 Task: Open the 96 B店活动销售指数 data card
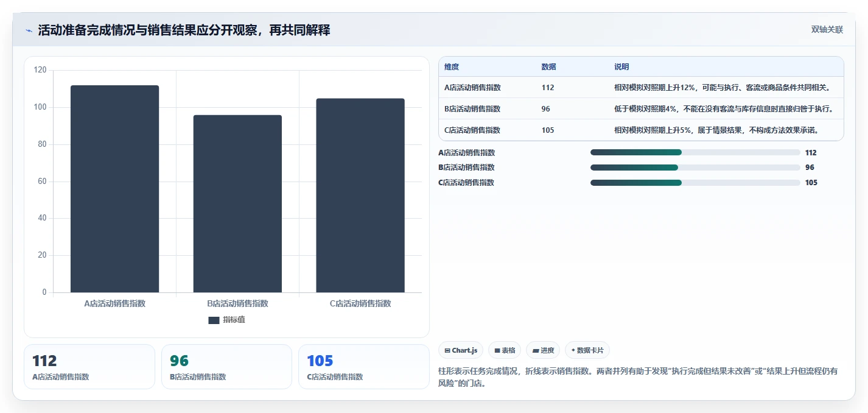tap(227, 367)
